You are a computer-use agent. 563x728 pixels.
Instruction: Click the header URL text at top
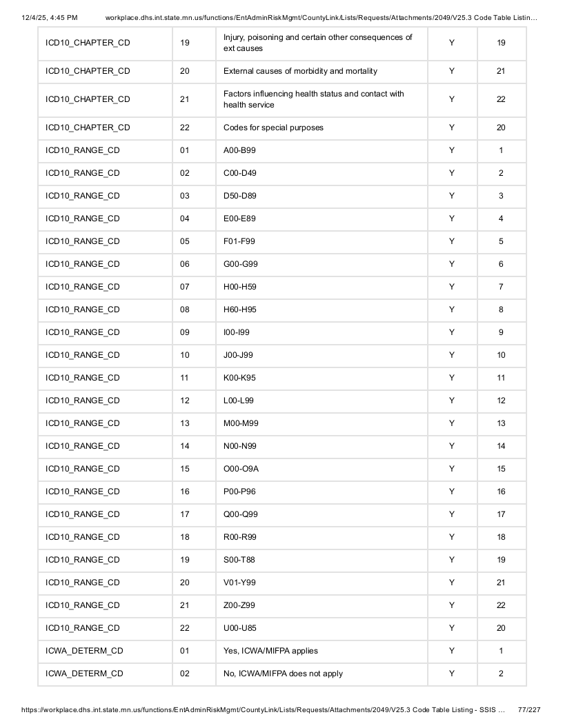pyautogui.click(x=321, y=18)
